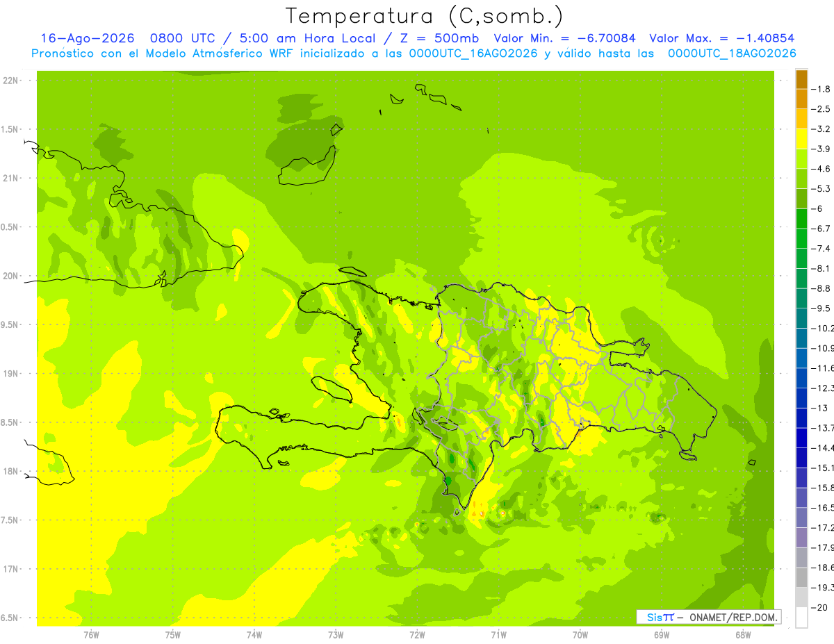The image size is (834, 644).
Task: Click the "73W" longitude label
Action: click(336, 635)
